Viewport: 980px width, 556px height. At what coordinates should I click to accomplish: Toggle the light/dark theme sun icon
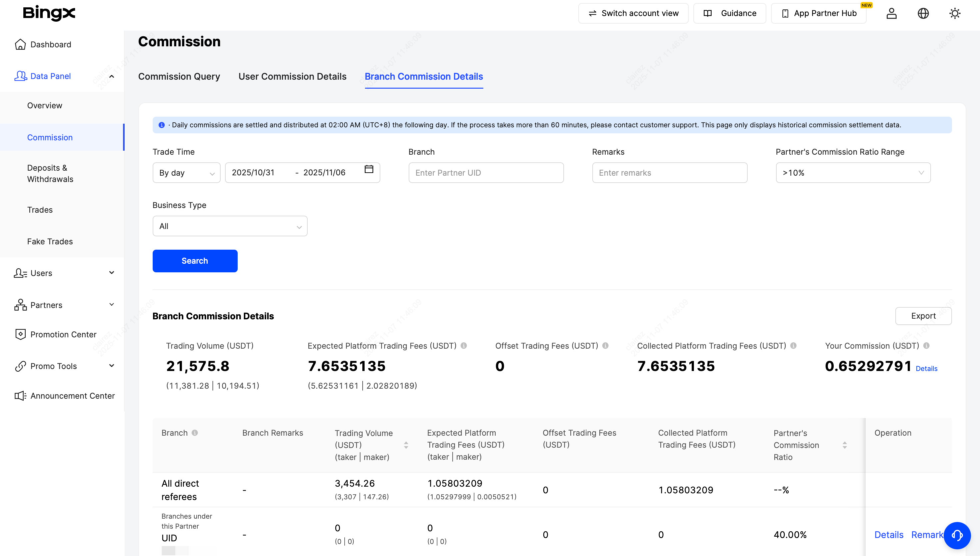point(954,13)
